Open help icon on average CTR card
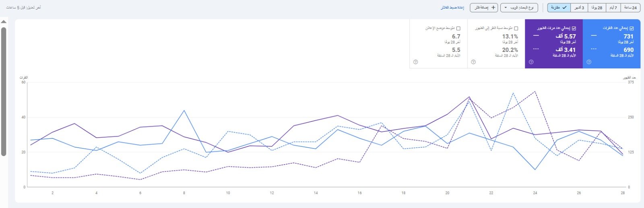 coord(473,62)
